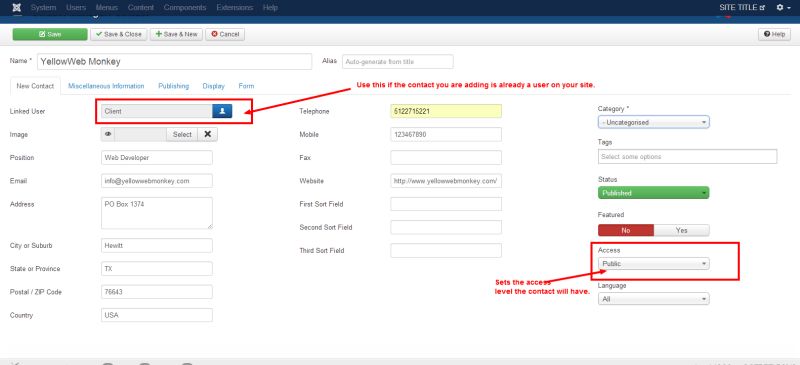The height and width of the screenshot is (365, 800).
Task: Click the Linked User select-user icon
Action: 222,111
